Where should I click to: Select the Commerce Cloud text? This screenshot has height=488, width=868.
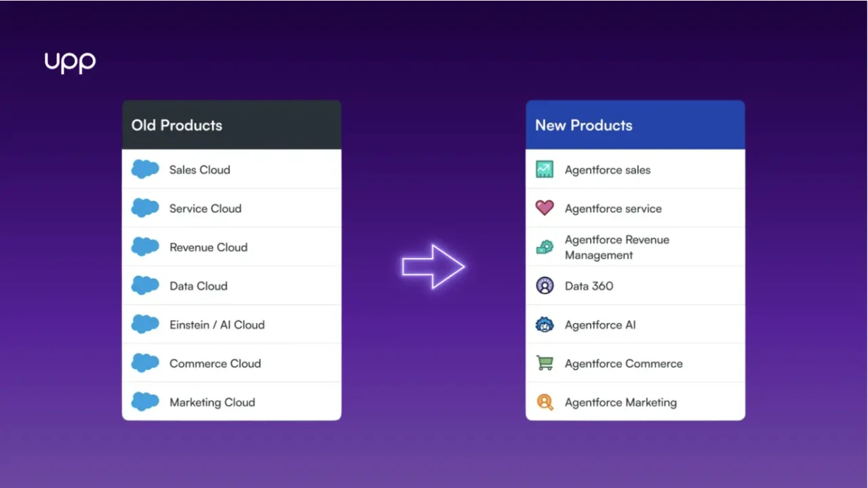point(215,363)
